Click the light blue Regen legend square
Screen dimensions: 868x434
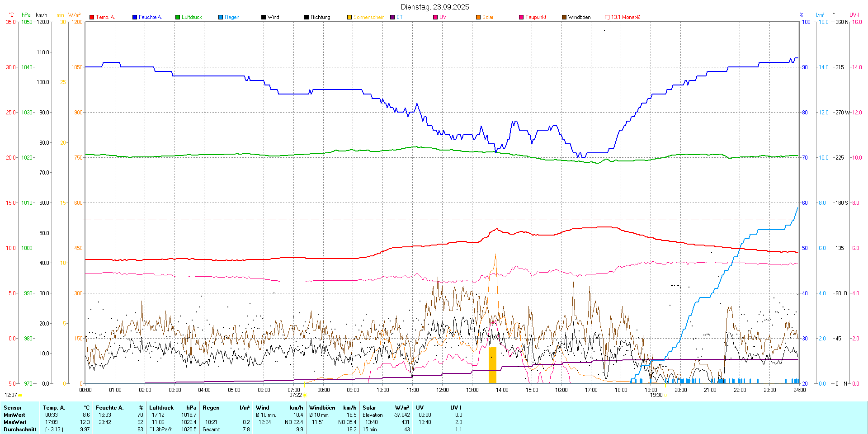[221, 17]
